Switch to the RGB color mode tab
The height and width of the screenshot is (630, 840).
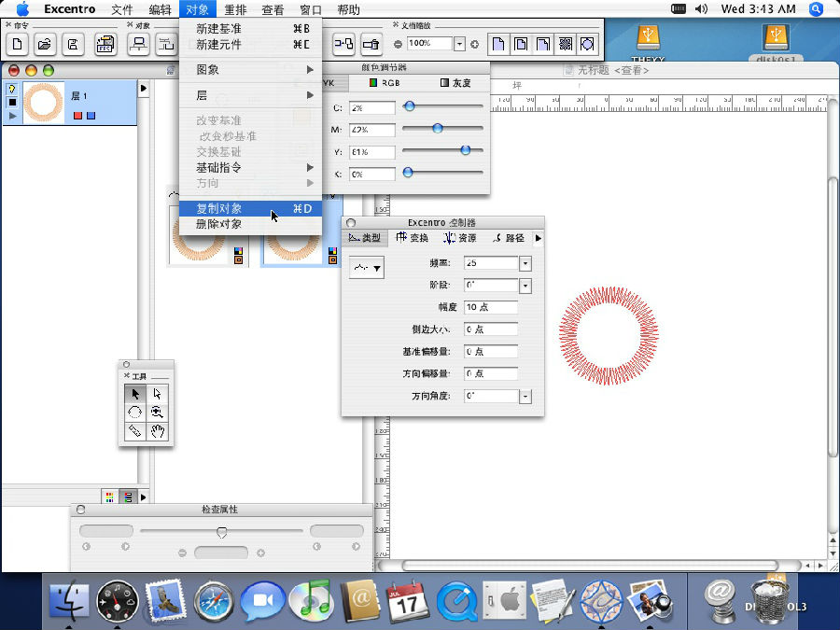click(383, 83)
